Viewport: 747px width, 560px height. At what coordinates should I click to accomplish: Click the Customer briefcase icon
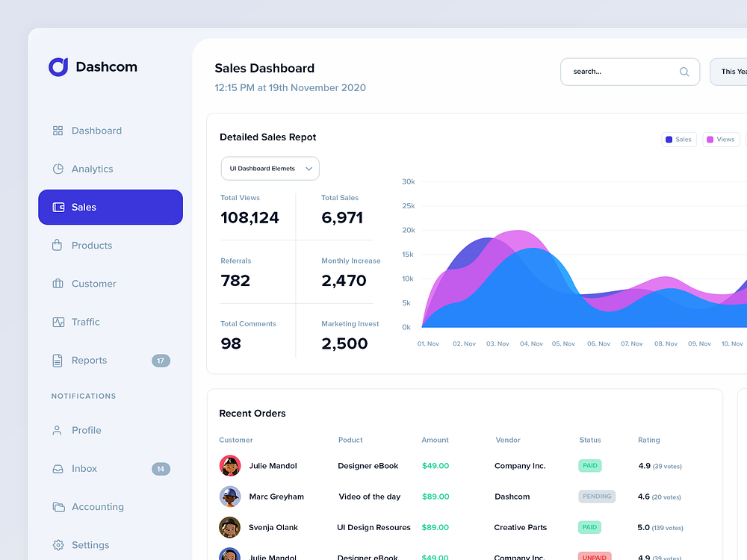coord(58,284)
